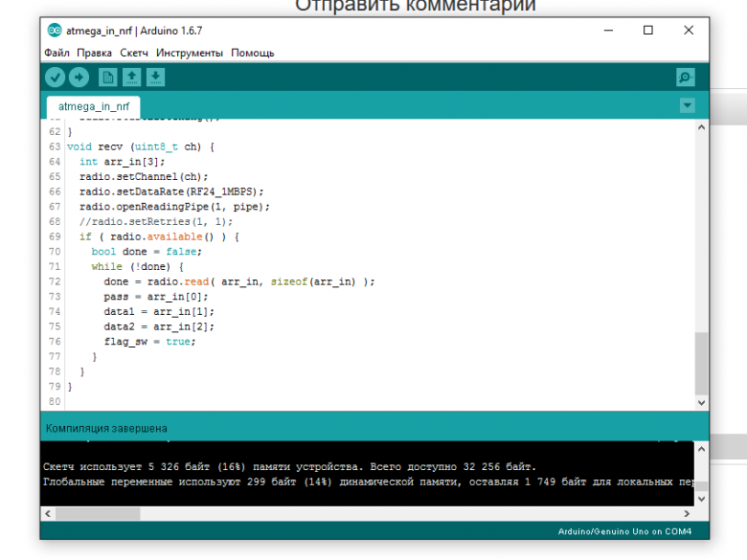Open the Помощь menu
747x560 pixels.
(x=253, y=53)
